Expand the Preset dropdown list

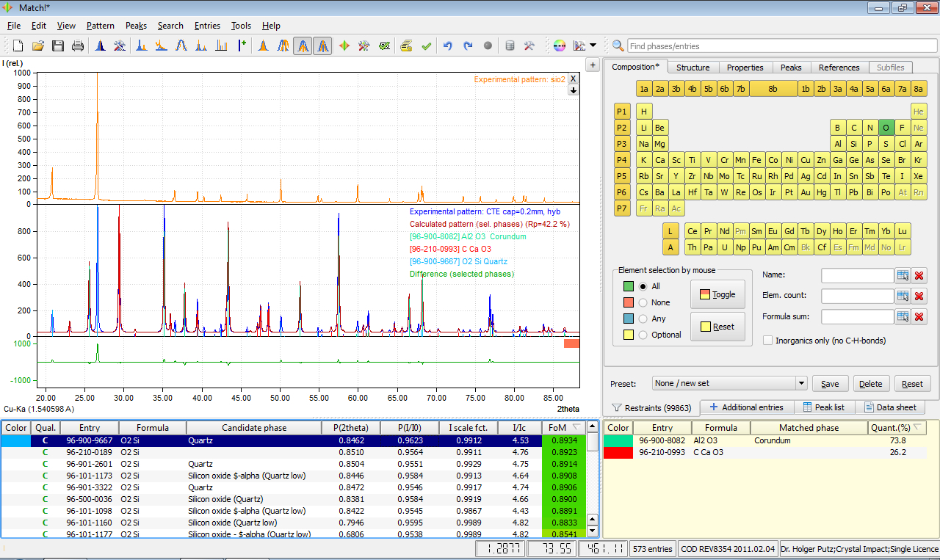[x=800, y=383]
